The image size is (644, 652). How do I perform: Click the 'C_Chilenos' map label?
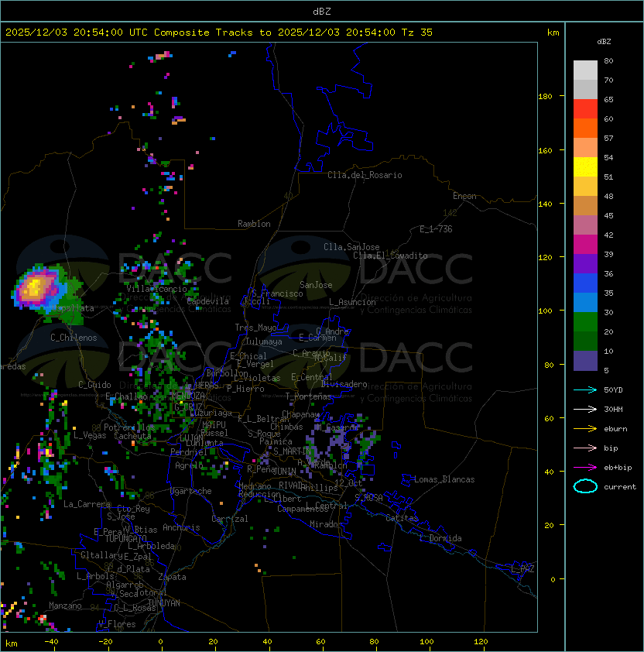pyautogui.click(x=74, y=338)
